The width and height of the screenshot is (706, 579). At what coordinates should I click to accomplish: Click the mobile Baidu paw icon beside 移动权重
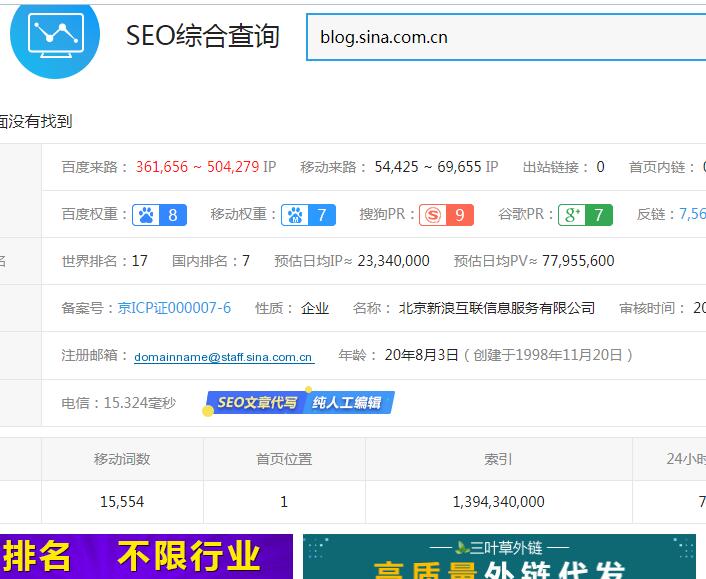tap(295, 215)
